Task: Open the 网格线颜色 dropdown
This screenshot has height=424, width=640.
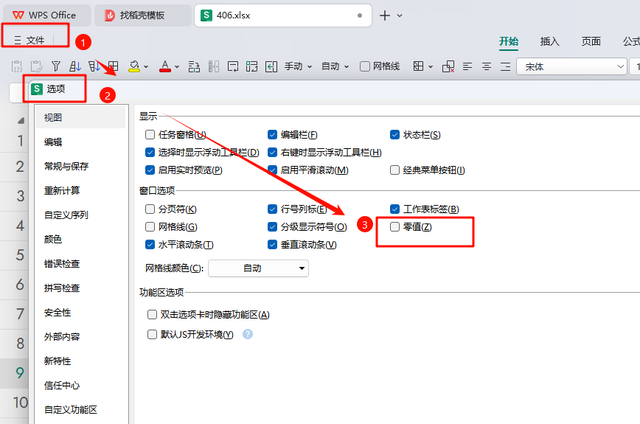Action: click(258, 268)
